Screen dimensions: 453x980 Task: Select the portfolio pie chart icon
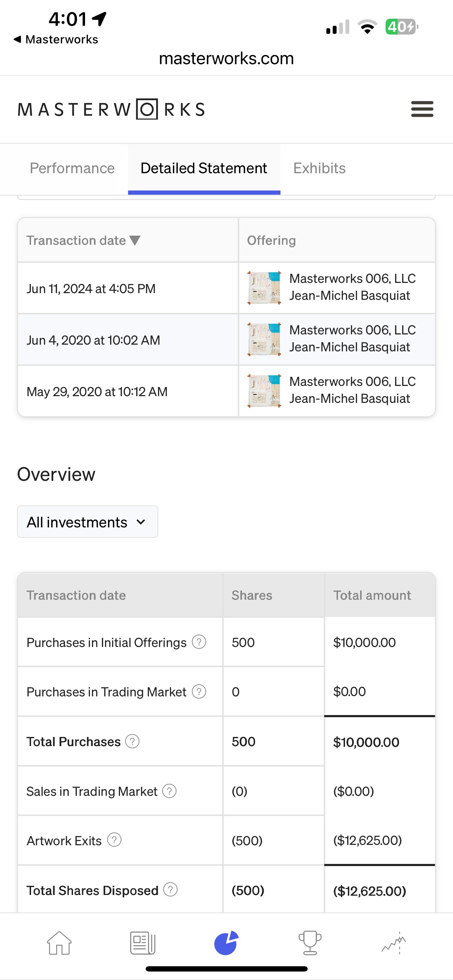coord(226,942)
